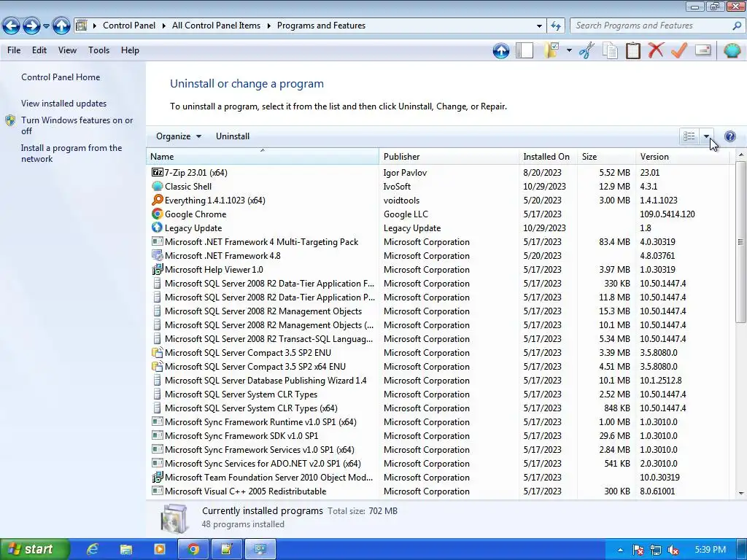This screenshot has width=747, height=560.
Task: Open View installed updates link
Action: point(64,104)
